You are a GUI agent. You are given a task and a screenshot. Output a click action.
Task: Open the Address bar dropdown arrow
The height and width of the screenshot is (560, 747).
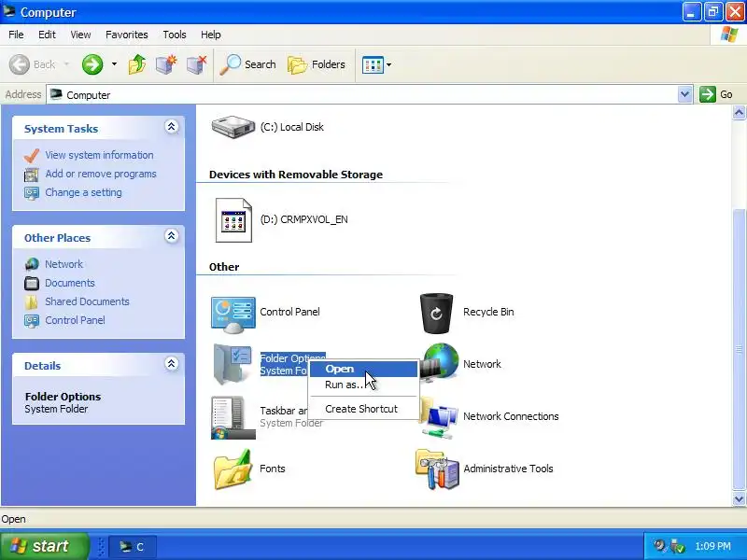pos(684,94)
